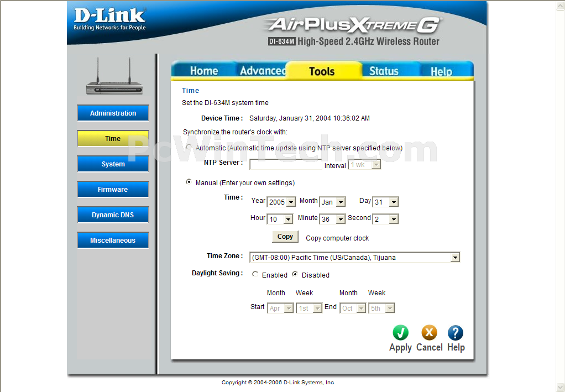Open the Year dropdown

tap(281, 202)
